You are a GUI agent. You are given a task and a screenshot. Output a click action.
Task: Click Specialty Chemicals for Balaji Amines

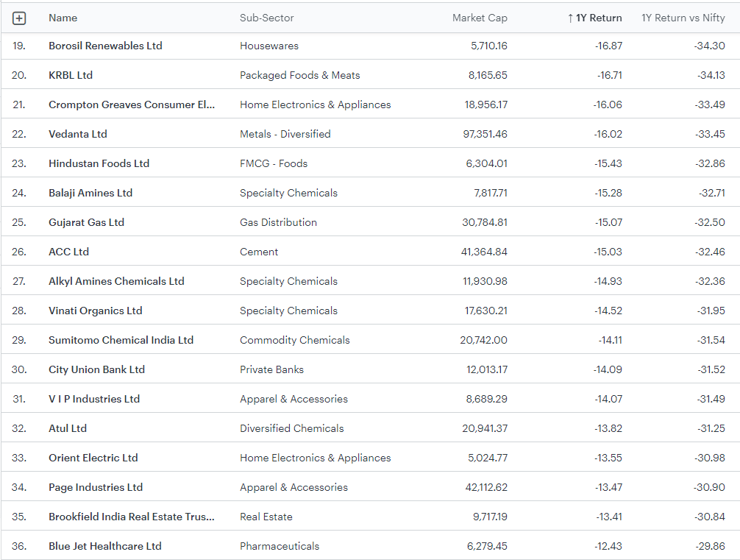click(288, 193)
